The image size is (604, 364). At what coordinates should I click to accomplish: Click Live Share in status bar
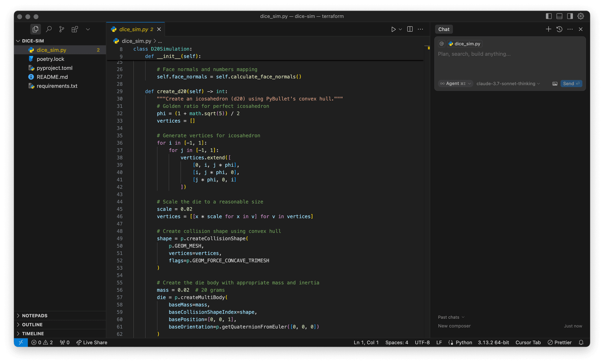[x=92, y=342]
